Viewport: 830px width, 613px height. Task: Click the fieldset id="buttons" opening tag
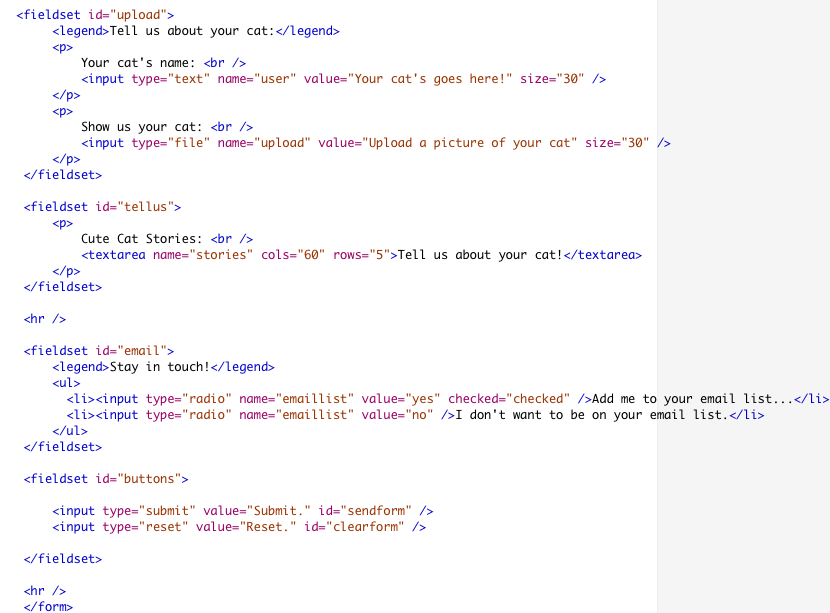point(106,479)
